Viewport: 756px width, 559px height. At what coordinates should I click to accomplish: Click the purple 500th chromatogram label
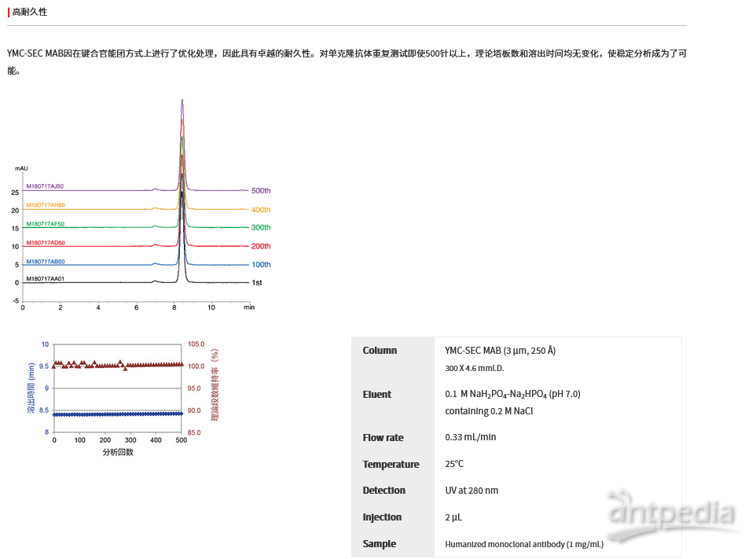[260, 191]
